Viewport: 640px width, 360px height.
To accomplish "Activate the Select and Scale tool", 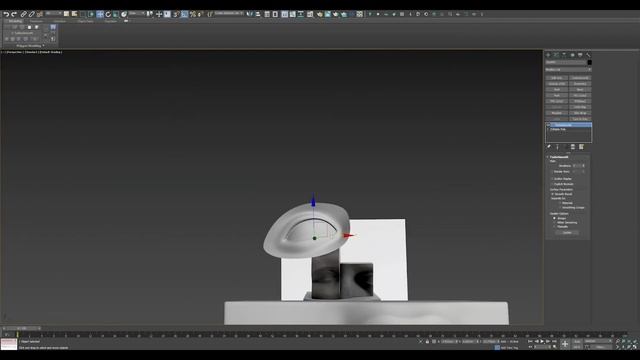I will coord(116,14).
